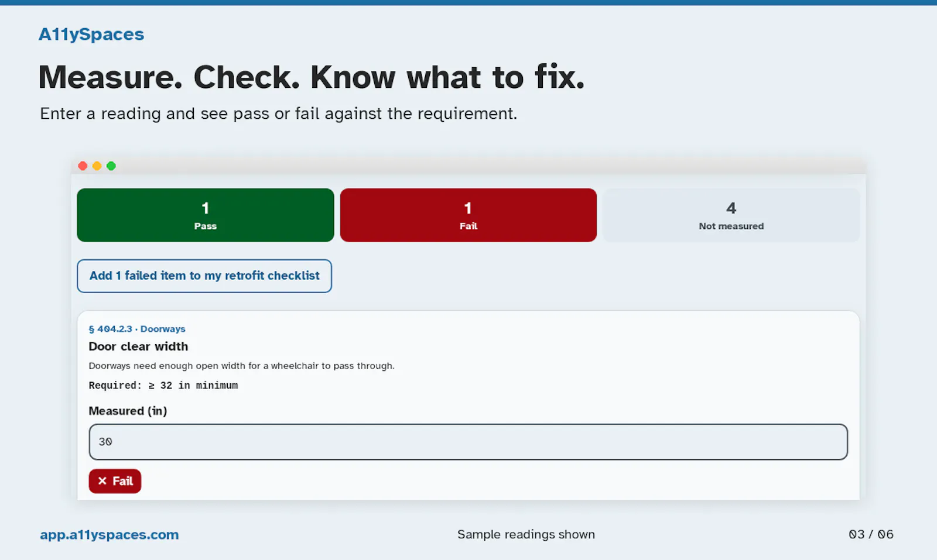Click the red close window dot
The height and width of the screenshot is (560, 937).
pyautogui.click(x=83, y=166)
